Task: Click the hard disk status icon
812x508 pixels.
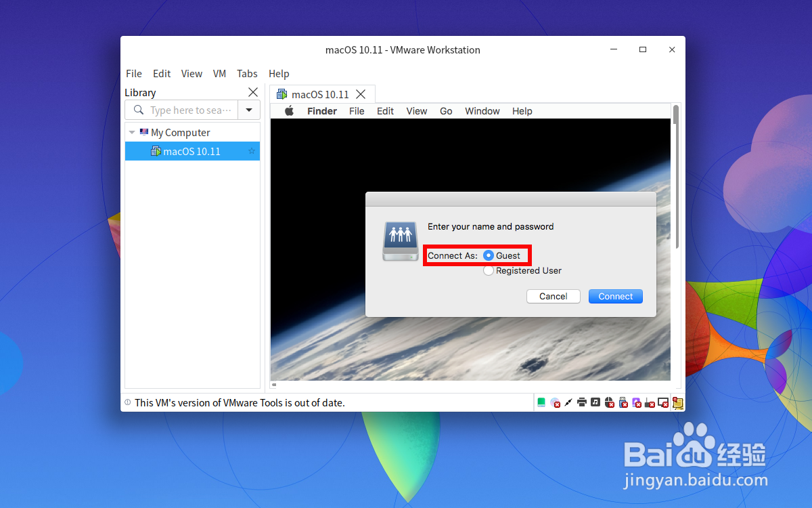Action: click(x=541, y=402)
